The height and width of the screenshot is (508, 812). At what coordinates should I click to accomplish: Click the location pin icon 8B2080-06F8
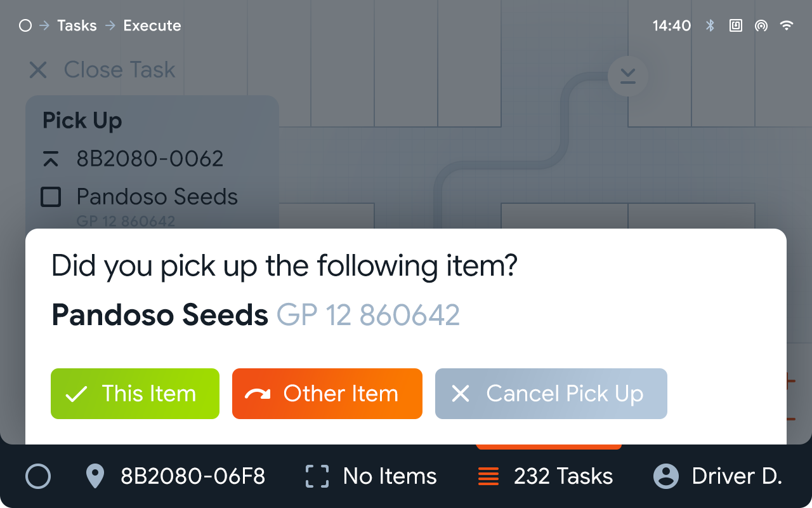point(95,476)
